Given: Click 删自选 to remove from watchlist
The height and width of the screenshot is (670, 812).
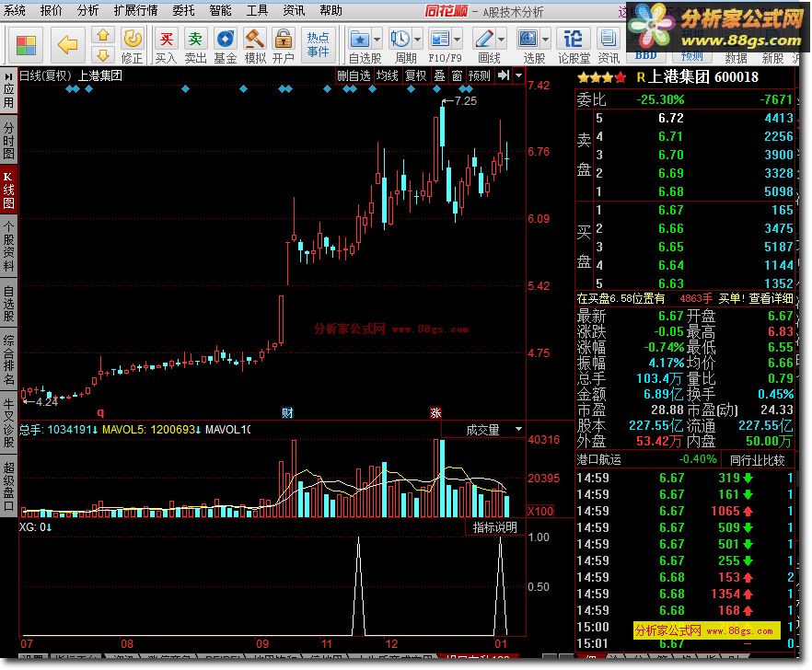Looking at the screenshot, I should 354,75.
